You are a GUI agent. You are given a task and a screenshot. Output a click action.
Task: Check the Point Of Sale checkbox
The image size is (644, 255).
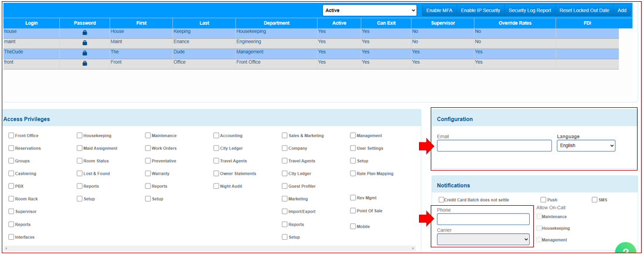[353, 211]
